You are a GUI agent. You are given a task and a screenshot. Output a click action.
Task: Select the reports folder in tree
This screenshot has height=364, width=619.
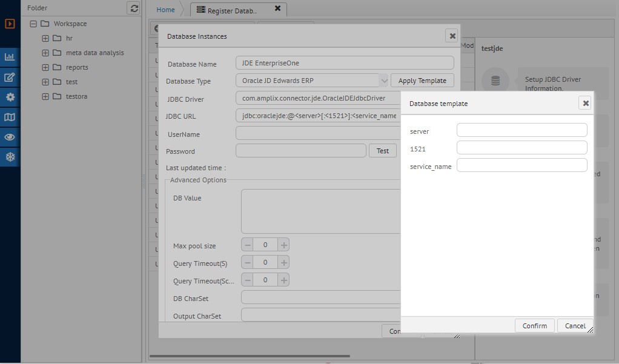[x=77, y=67]
